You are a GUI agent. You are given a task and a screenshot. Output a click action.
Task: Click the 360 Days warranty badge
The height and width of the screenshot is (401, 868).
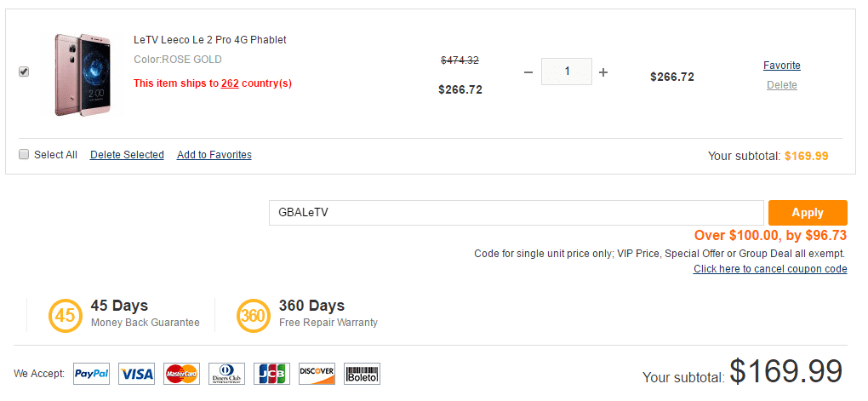click(x=253, y=315)
